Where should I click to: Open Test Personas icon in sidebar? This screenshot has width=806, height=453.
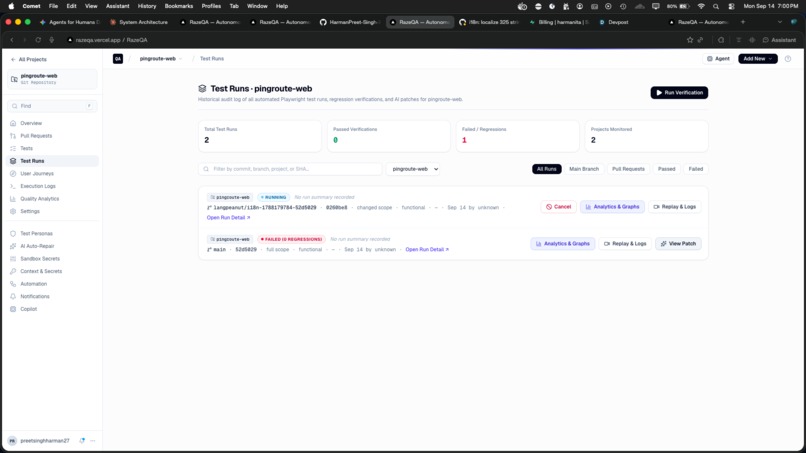(x=13, y=233)
